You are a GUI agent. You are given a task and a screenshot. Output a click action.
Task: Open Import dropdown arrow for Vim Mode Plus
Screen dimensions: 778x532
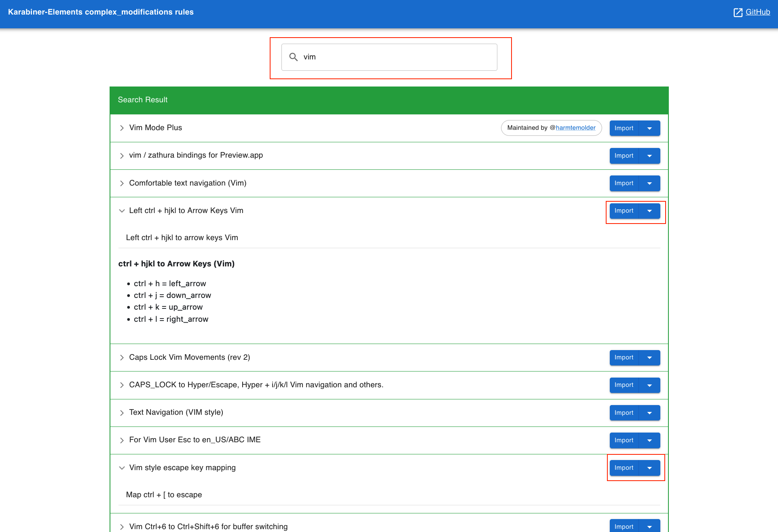pyautogui.click(x=649, y=128)
